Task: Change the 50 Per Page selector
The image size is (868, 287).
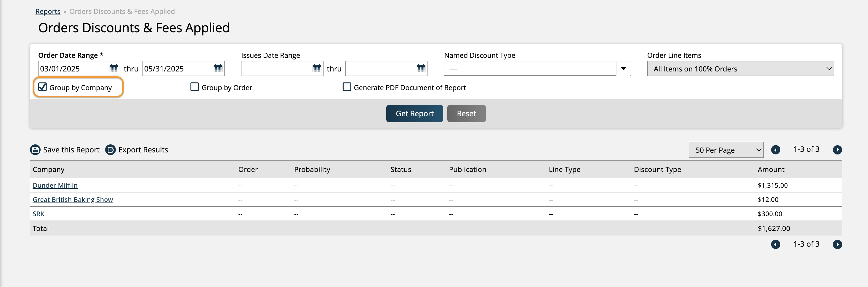Action: click(x=726, y=150)
